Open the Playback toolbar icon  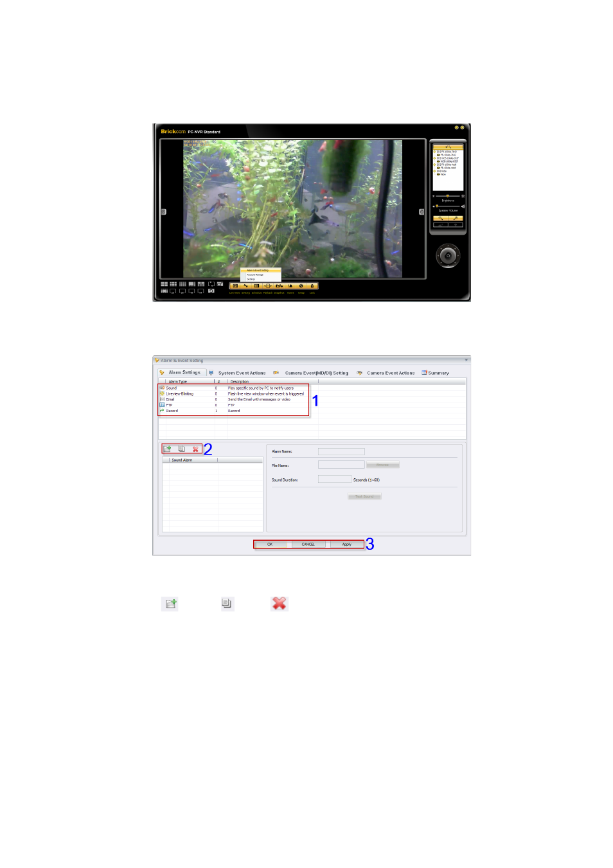click(x=268, y=286)
